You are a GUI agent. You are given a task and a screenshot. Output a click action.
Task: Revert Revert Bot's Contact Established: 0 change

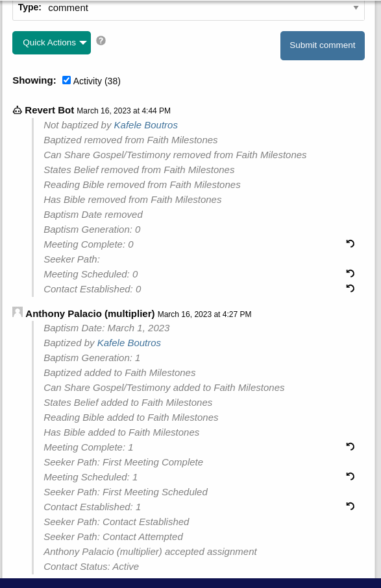click(350, 288)
